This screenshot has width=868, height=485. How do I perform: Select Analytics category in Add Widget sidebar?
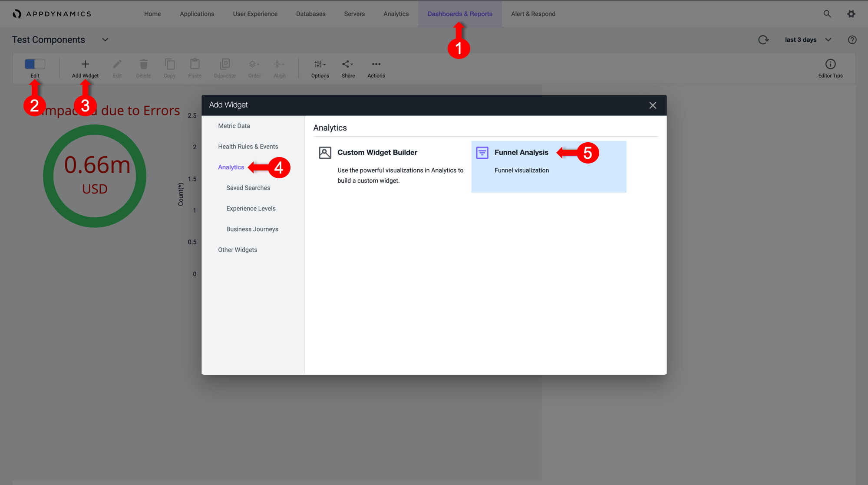pos(231,167)
